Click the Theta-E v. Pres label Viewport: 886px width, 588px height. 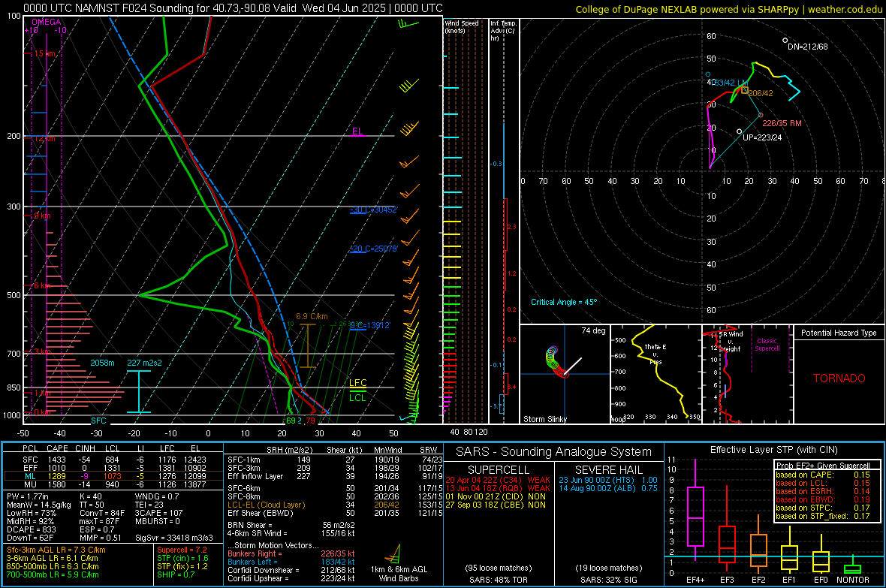(x=655, y=354)
